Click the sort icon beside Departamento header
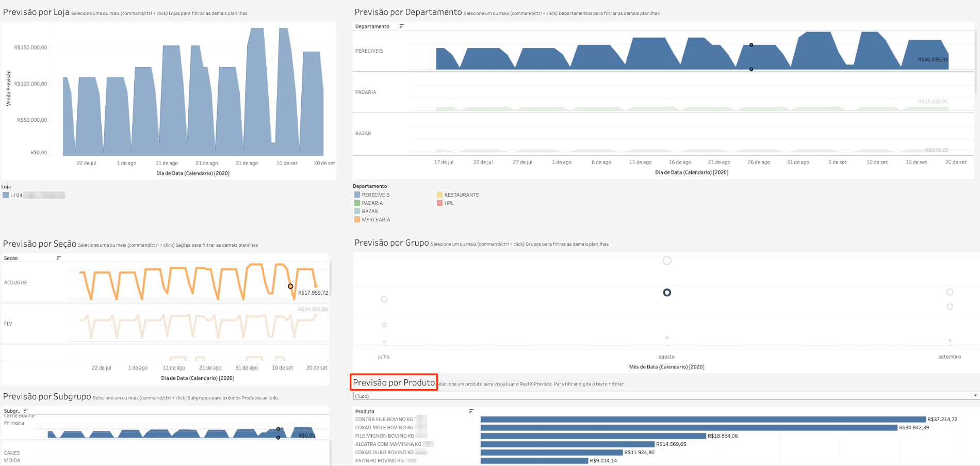 (401, 26)
